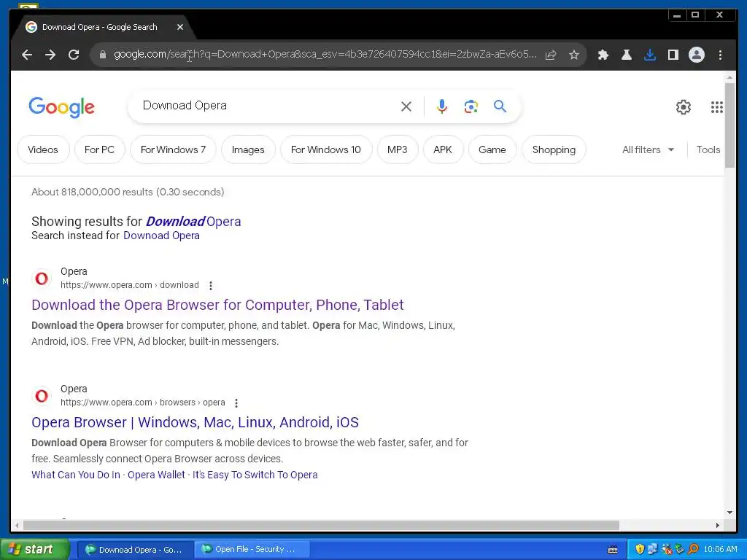Click the share this page icon

click(551, 55)
